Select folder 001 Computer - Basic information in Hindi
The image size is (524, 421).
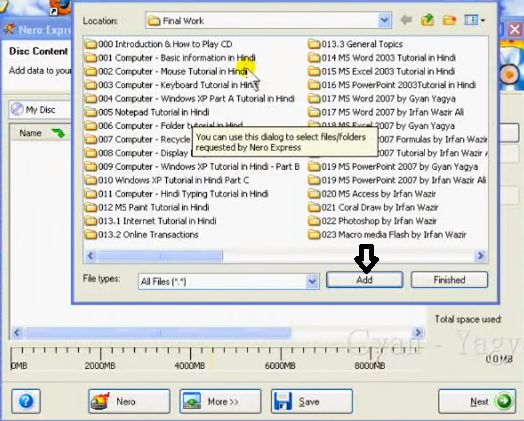(x=170, y=58)
